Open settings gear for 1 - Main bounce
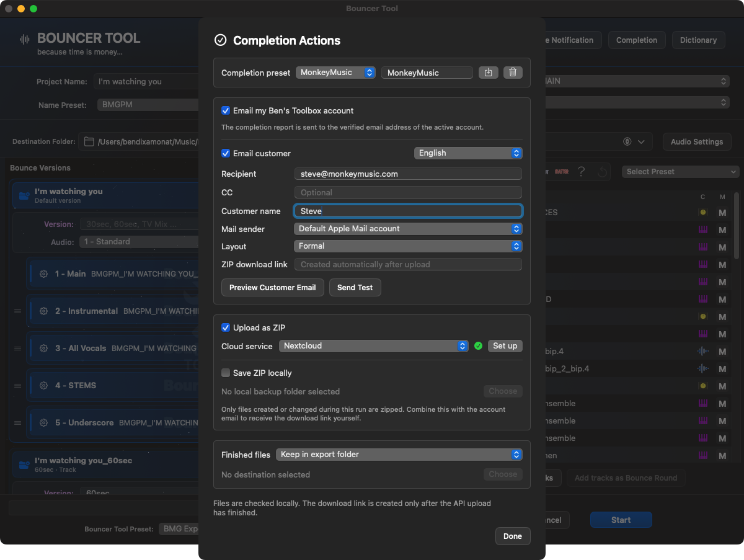 click(x=43, y=274)
